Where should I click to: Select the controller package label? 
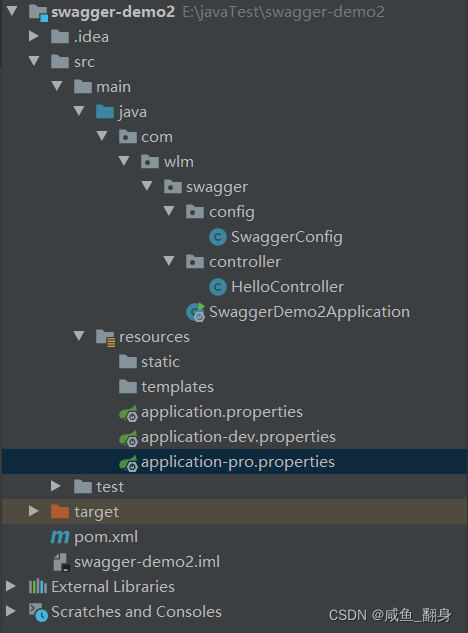pyautogui.click(x=245, y=262)
